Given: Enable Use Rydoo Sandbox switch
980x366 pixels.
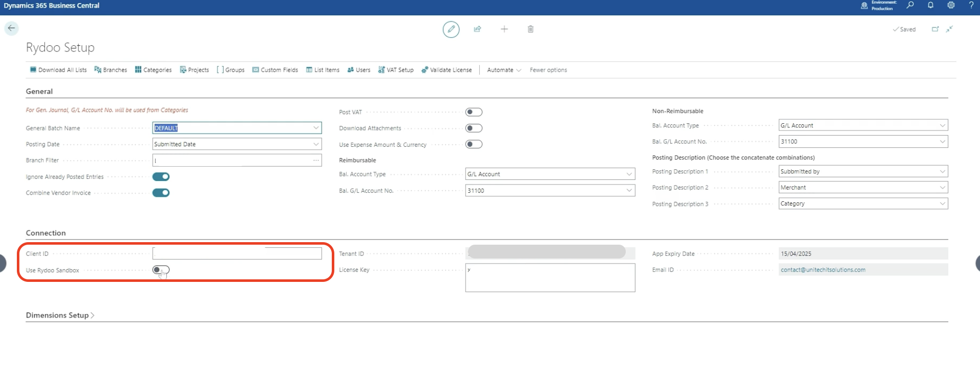Looking at the screenshot, I should [161, 270].
